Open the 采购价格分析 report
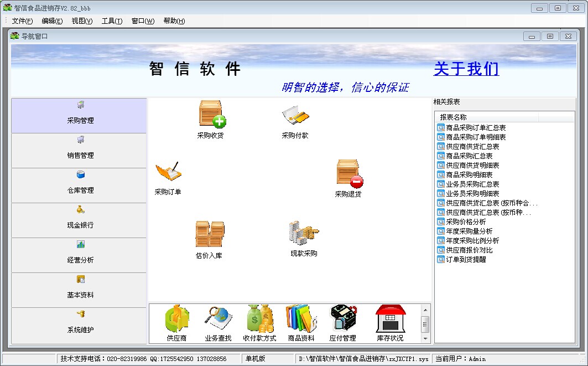The width and height of the screenshot is (588, 366). [466, 222]
